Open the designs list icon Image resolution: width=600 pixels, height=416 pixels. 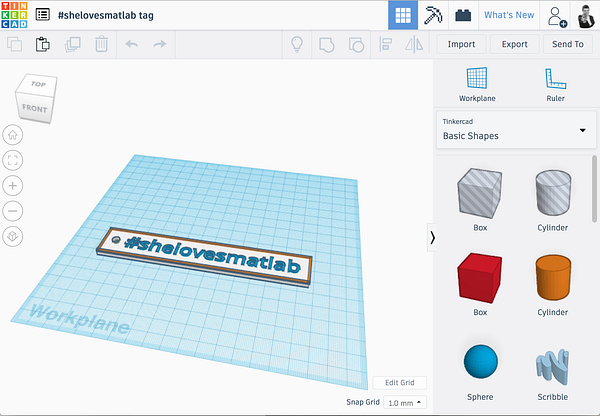point(42,15)
